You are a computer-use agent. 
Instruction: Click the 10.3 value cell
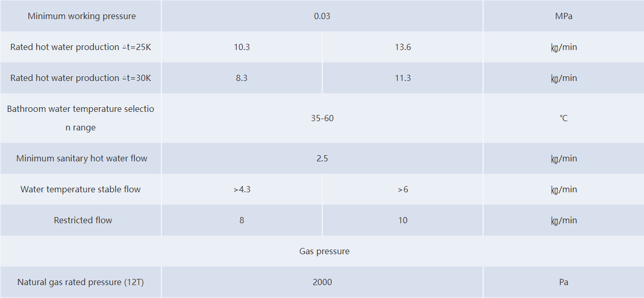242,47
